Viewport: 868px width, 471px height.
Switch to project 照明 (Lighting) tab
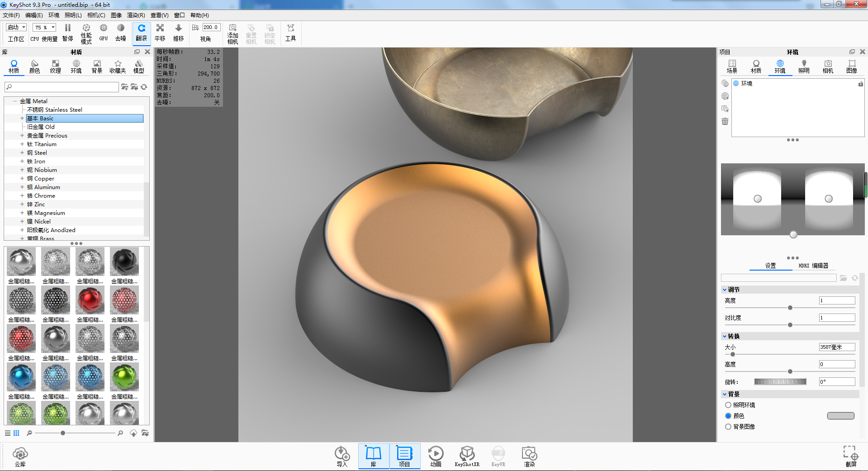tap(804, 67)
